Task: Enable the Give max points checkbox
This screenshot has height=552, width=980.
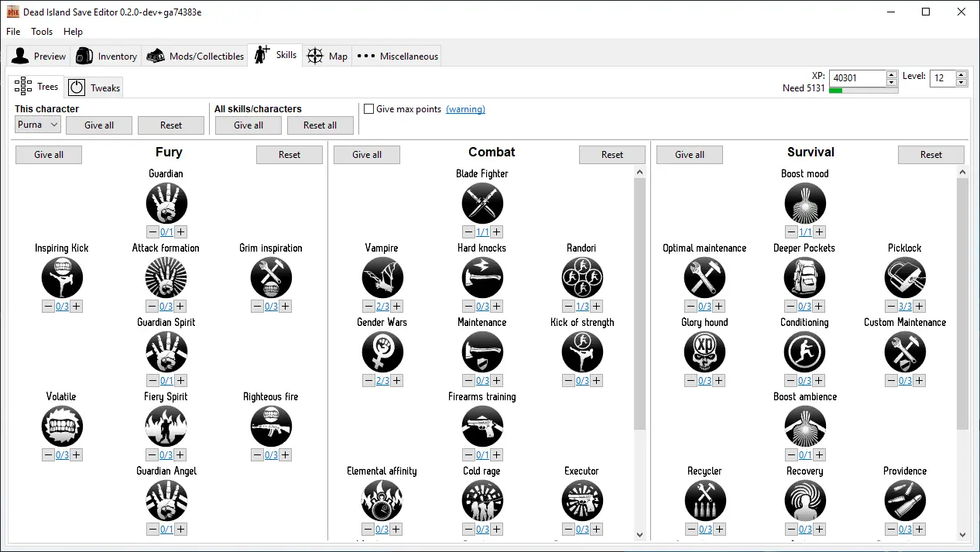Action: click(x=369, y=109)
